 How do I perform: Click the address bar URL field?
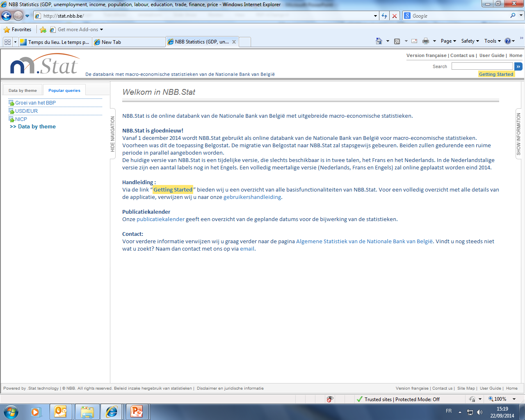tap(203, 16)
